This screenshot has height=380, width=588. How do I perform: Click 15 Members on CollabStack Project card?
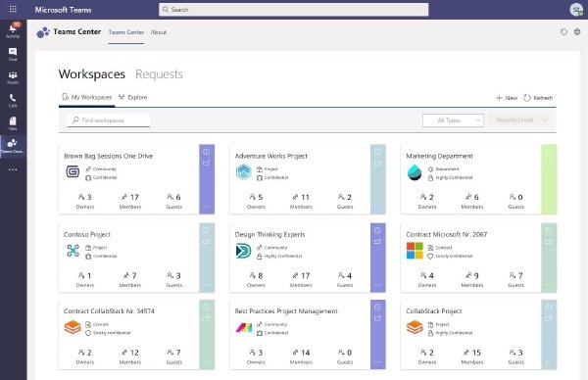click(472, 356)
